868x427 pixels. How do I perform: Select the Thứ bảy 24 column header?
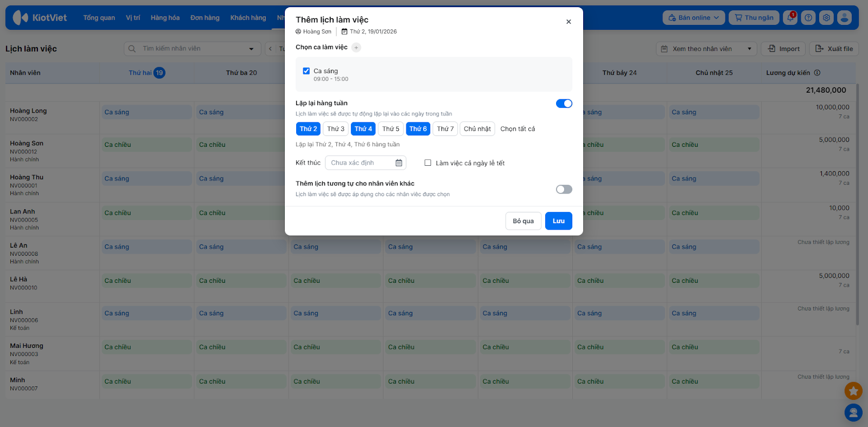620,73
